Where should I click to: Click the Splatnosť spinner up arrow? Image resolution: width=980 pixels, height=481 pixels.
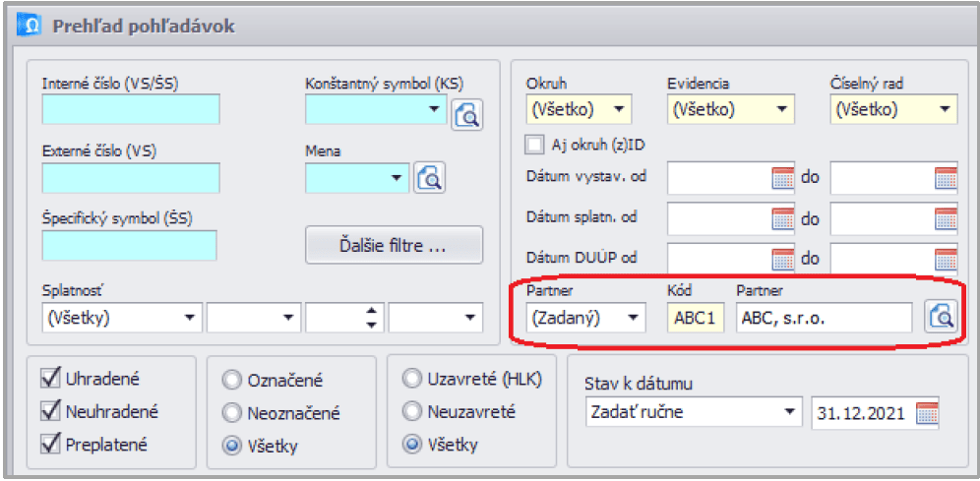click(372, 312)
